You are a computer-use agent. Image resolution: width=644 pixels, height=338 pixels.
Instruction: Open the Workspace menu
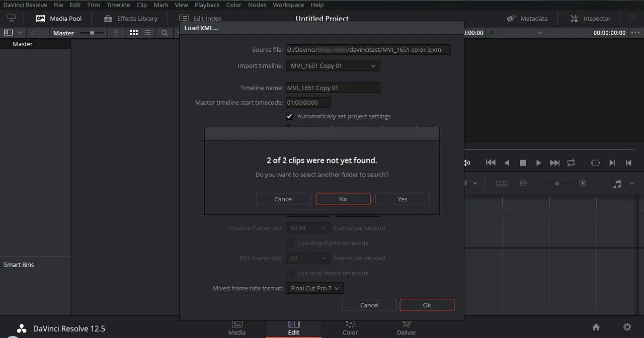click(x=288, y=5)
